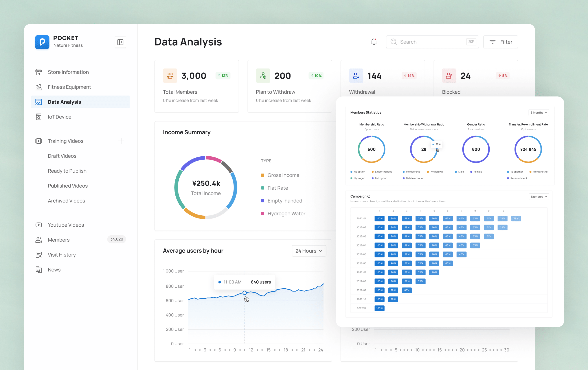
Task: Click the News newspaper icon
Action: pyautogui.click(x=39, y=270)
